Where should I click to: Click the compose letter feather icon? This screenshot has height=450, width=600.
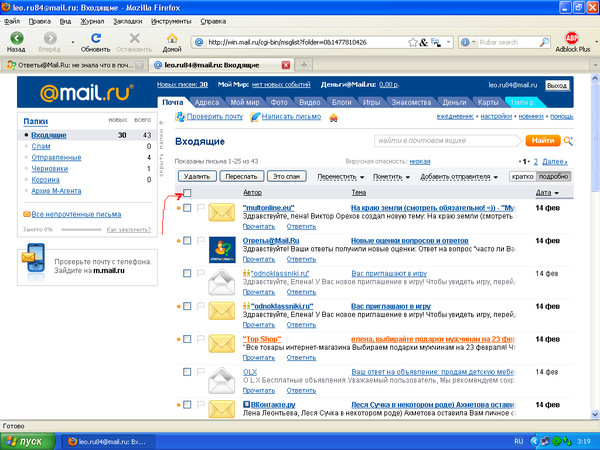click(255, 117)
